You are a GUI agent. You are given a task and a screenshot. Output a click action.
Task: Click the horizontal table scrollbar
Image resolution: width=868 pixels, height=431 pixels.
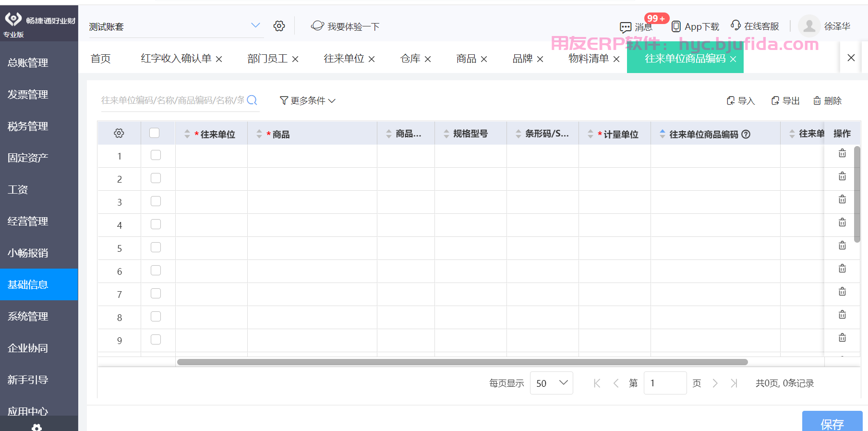(462, 362)
